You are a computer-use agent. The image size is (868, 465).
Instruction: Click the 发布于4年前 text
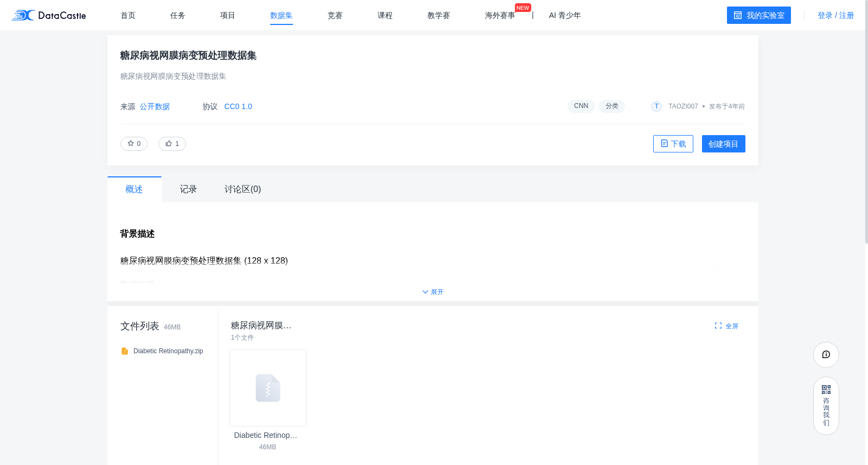pos(727,106)
